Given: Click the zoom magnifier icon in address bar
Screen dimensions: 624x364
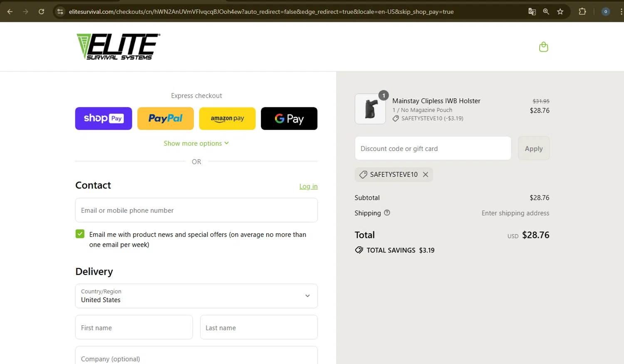Looking at the screenshot, I should (546, 12).
